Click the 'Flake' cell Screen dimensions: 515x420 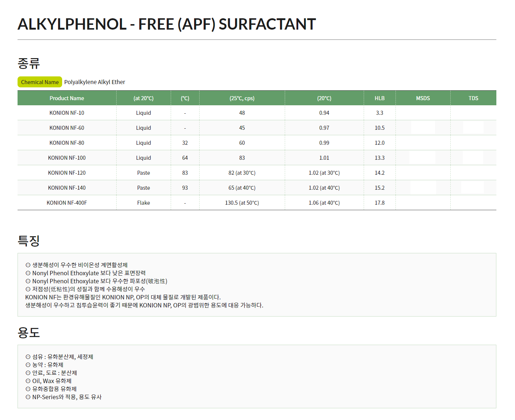point(144,203)
